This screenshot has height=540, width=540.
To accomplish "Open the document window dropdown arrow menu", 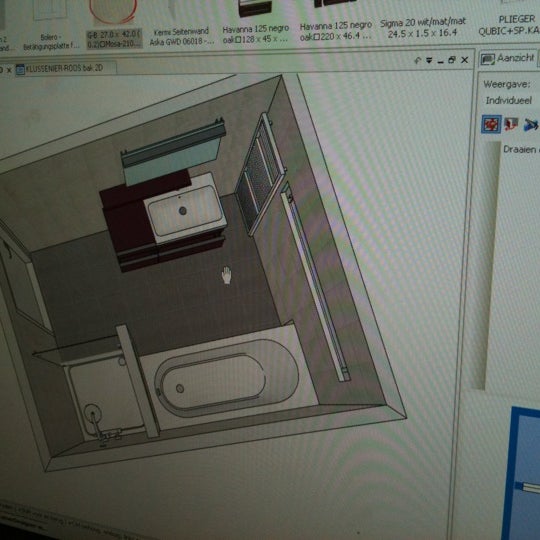I will tap(429, 60).
